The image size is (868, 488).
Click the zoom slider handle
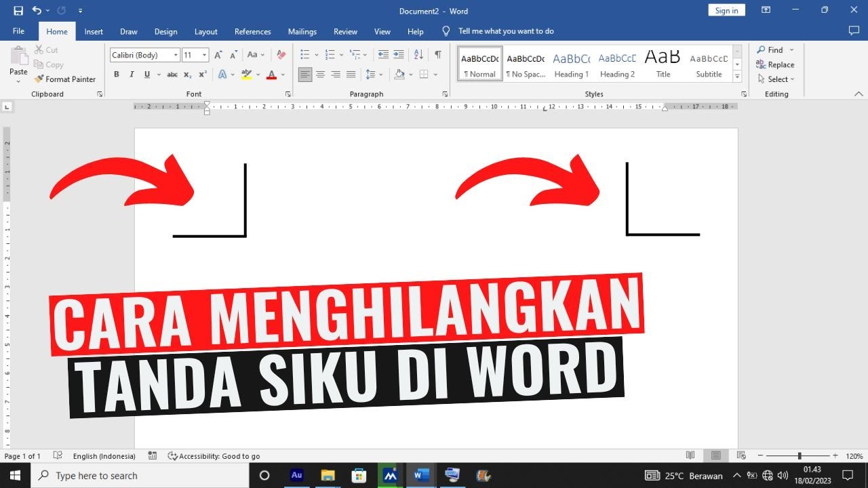tap(800, 456)
